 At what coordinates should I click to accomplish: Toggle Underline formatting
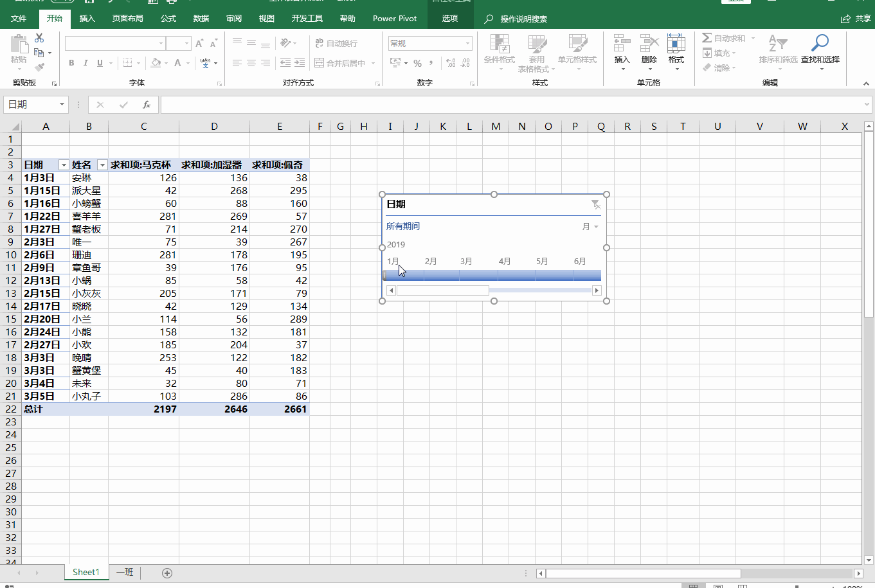100,63
